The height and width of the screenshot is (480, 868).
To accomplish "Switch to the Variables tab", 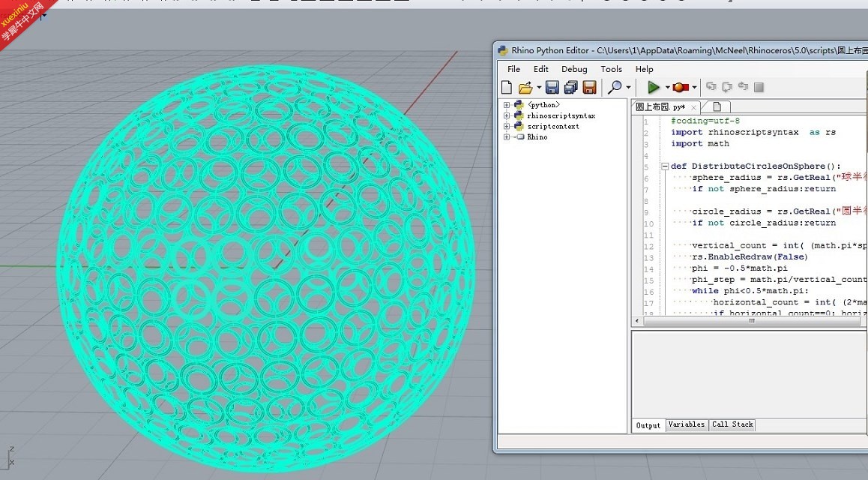I will [x=687, y=424].
